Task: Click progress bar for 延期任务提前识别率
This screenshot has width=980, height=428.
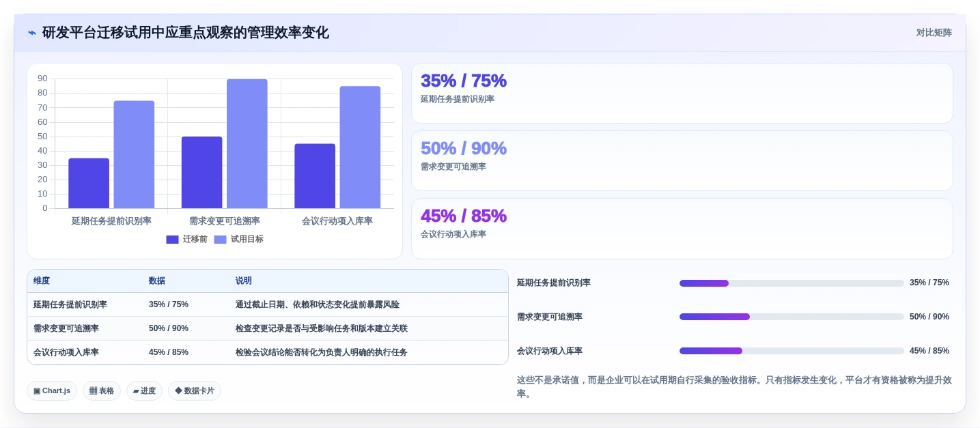Action: tap(792, 283)
